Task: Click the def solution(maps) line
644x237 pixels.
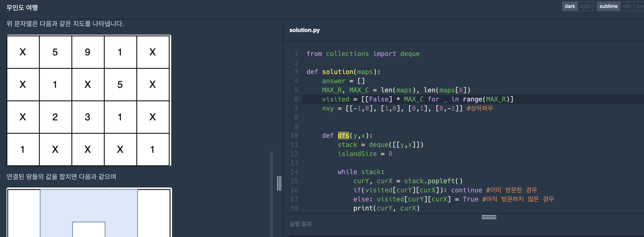Action: [x=343, y=72]
